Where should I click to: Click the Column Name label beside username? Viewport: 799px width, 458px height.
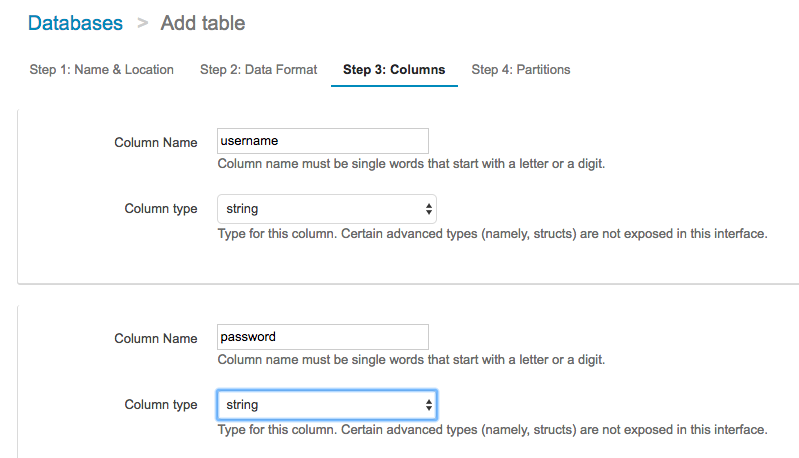coord(155,143)
